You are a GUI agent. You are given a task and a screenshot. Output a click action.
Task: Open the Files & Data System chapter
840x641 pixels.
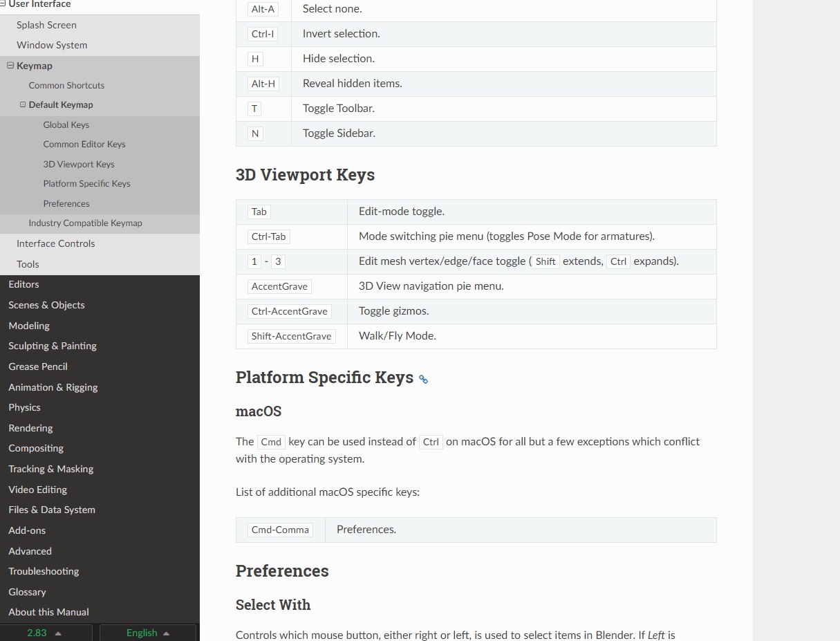click(52, 510)
